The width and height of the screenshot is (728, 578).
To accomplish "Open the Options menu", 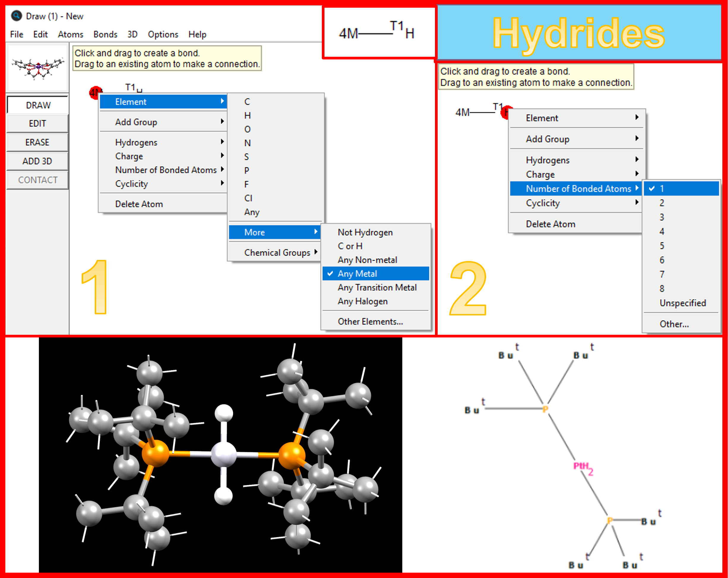I will (163, 34).
